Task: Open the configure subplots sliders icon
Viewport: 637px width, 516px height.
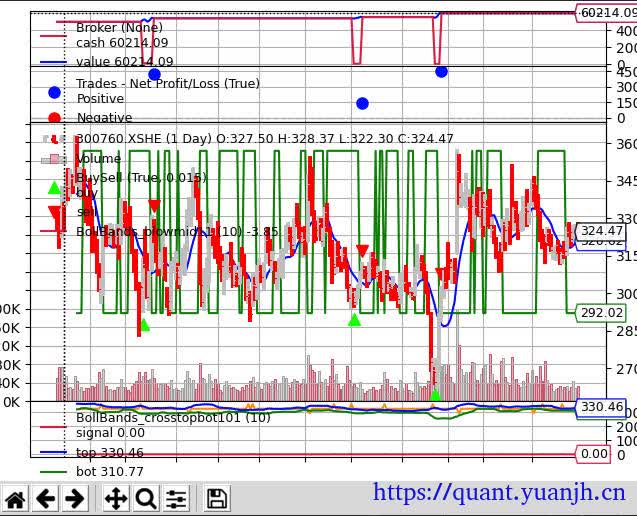Action: click(177, 499)
